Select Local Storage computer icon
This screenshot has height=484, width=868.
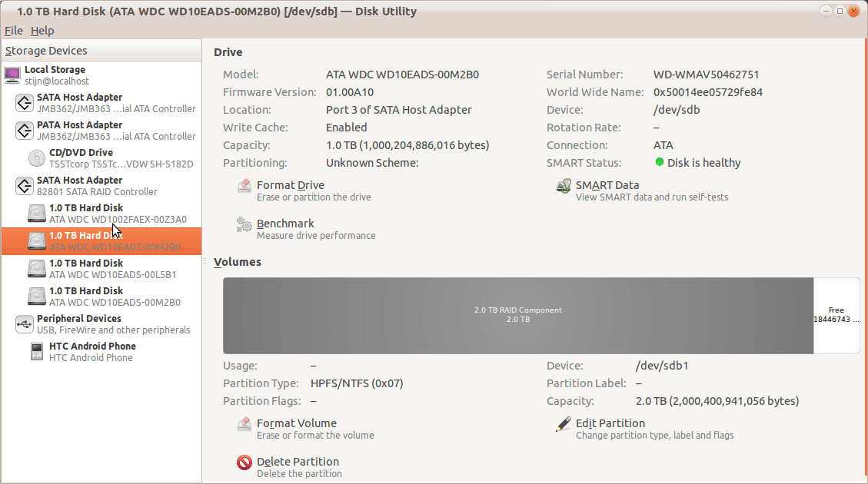click(12, 75)
